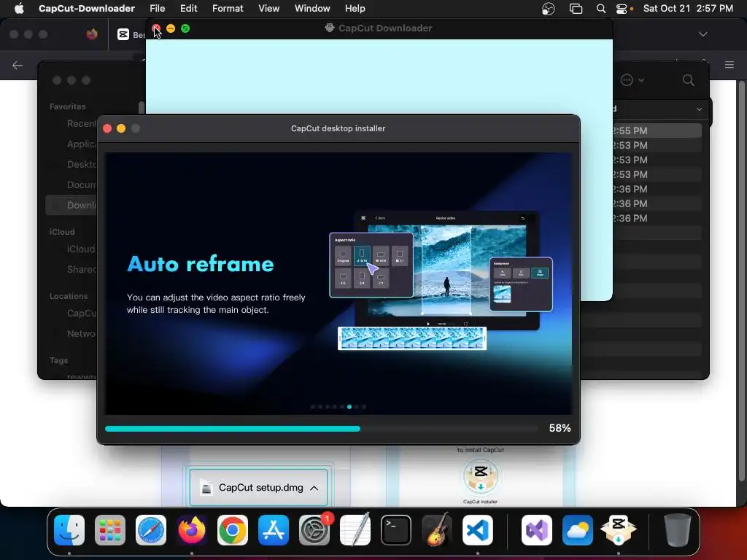Minimize the CapCut desktop installer window

121,128
